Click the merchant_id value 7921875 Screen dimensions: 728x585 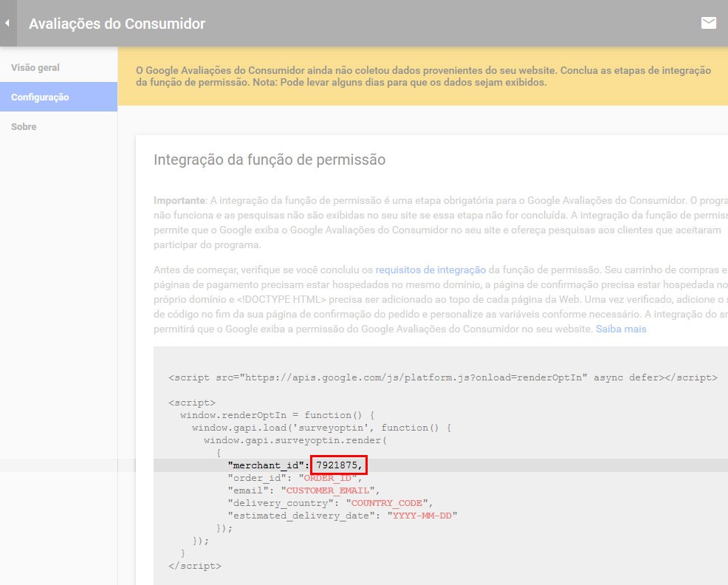pos(337,465)
